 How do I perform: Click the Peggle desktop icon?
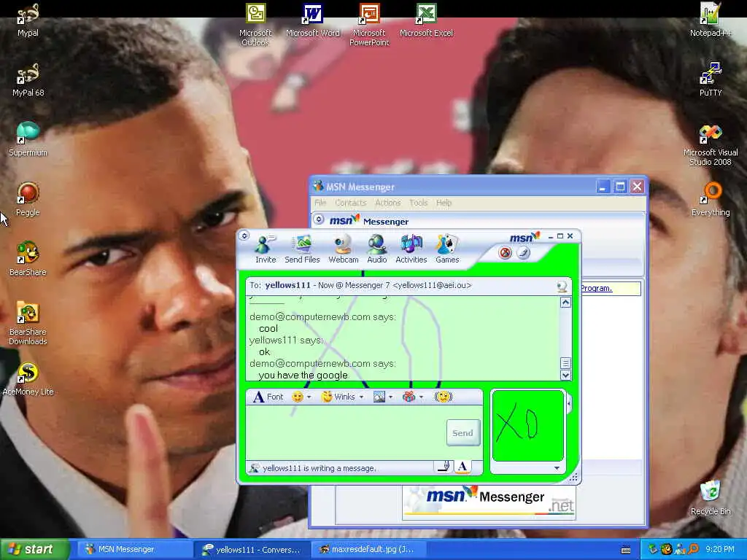coord(28,199)
